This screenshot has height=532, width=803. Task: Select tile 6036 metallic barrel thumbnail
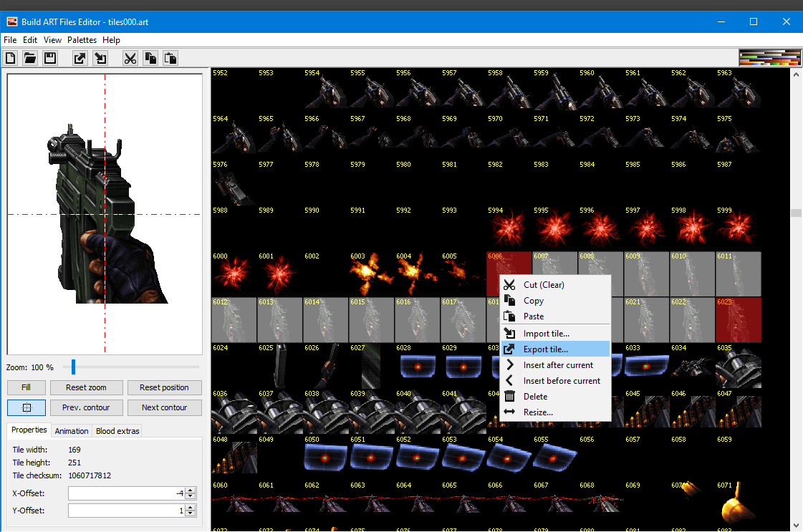(234, 411)
